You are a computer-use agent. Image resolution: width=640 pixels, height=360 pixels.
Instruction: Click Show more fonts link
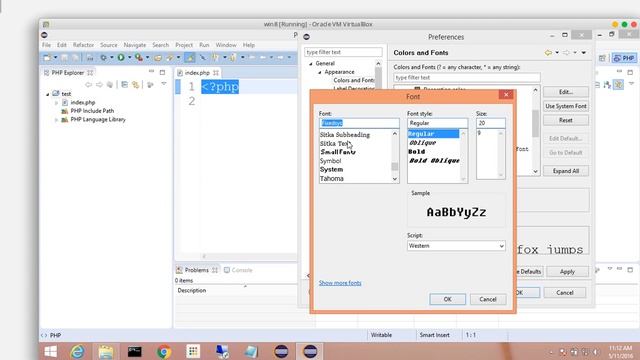340,283
